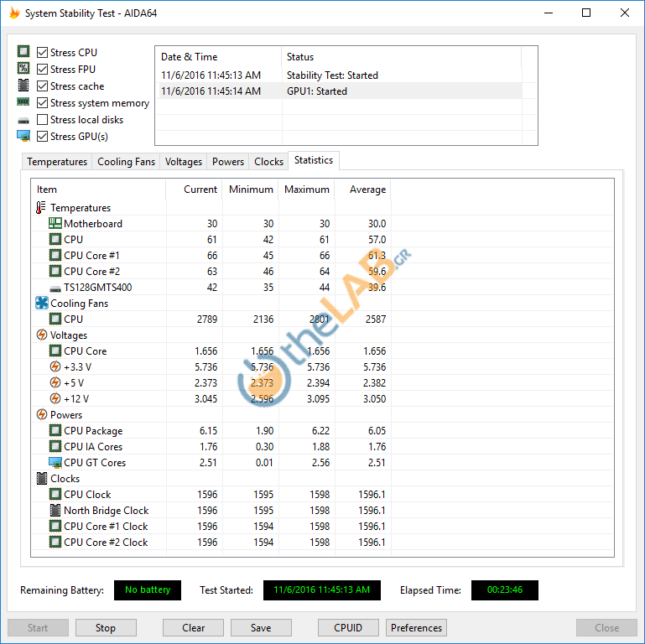This screenshot has height=644, width=645.
Task: Click the Motherboard row icon
Action: pyautogui.click(x=55, y=223)
